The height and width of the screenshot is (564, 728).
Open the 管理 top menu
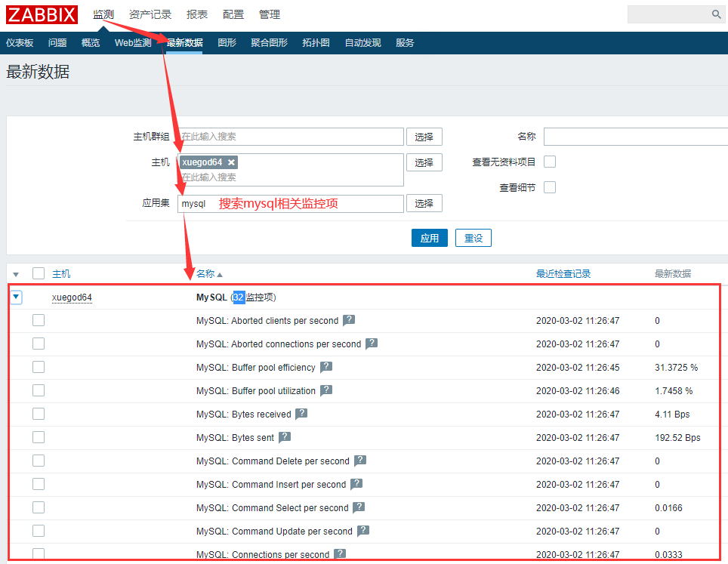point(270,14)
